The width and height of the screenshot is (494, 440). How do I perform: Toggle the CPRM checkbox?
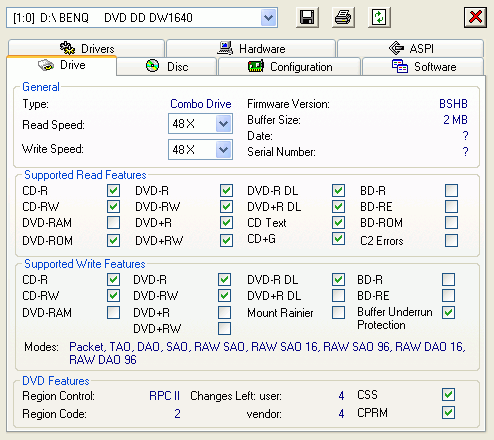click(x=448, y=413)
